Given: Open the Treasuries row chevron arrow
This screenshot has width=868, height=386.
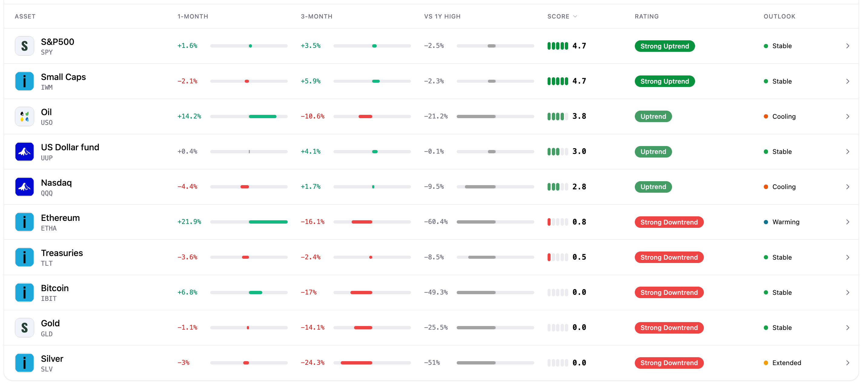Looking at the screenshot, I should pos(848,257).
